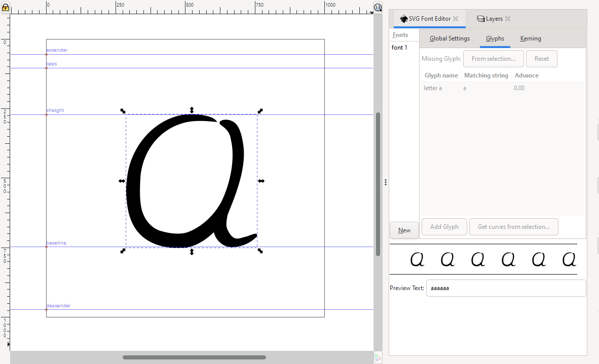Click the 0.00 advance value
The width and height of the screenshot is (599, 364).
point(519,88)
